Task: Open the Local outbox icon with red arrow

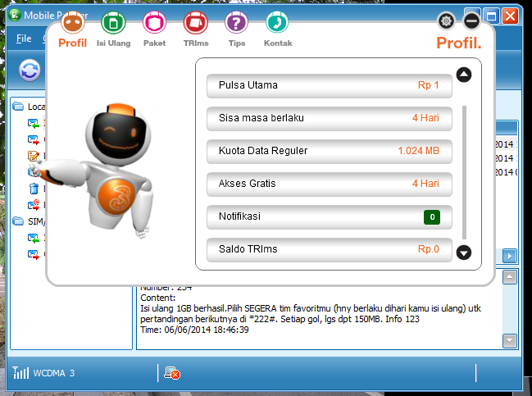Action: pyautogui.click(x=34, y=139)
